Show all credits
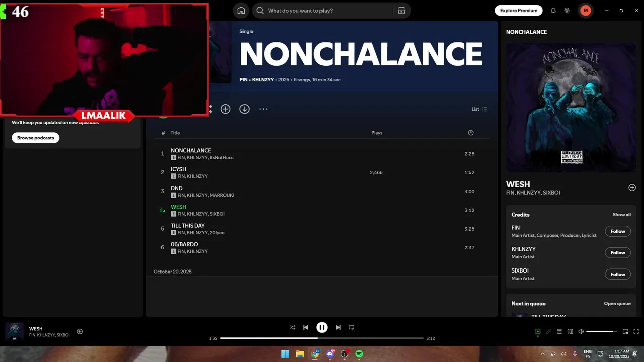 (x=621, y=215)
